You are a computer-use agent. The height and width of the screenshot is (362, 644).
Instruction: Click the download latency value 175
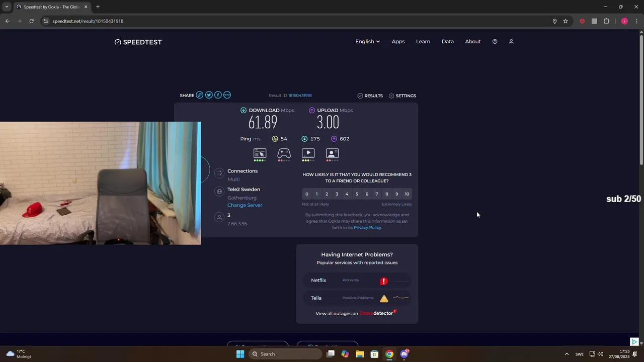coord(315,139)
